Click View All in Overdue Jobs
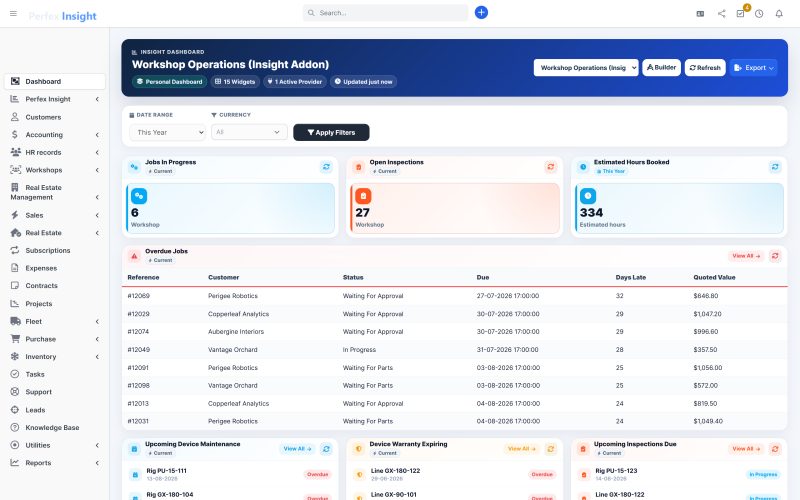Viewport: 800px width, 500px height. click(746, 256)
